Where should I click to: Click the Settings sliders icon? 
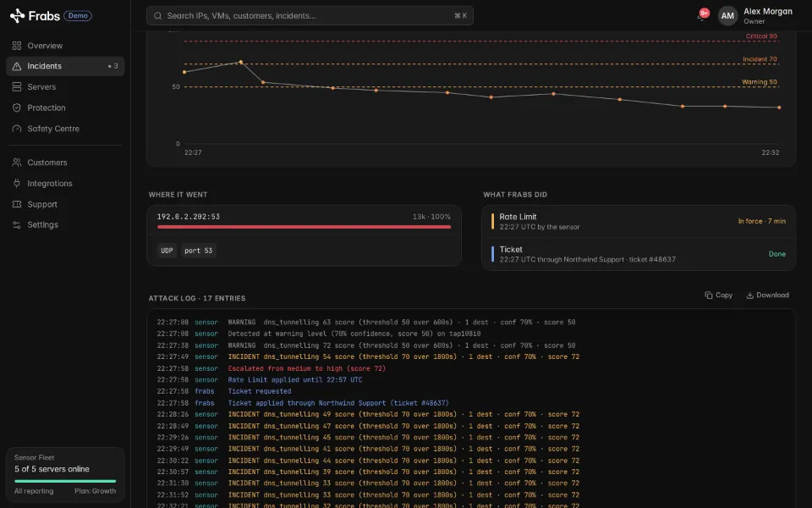tap(17, 225)
